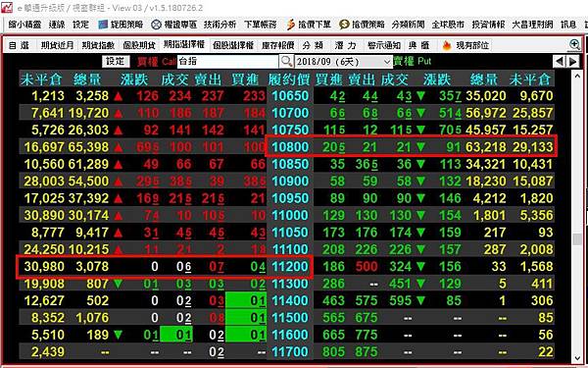The height and width of the screenshot is (368, 588).
Task: Select strike price 10800 cell
Action: pyautogui.click(x=290, y=147)
